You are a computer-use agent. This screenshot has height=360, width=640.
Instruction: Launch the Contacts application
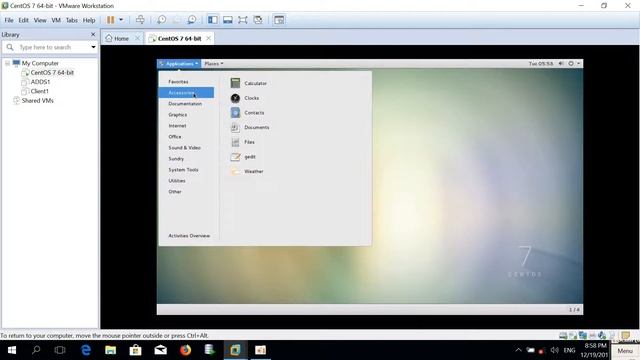pos(247,113)
